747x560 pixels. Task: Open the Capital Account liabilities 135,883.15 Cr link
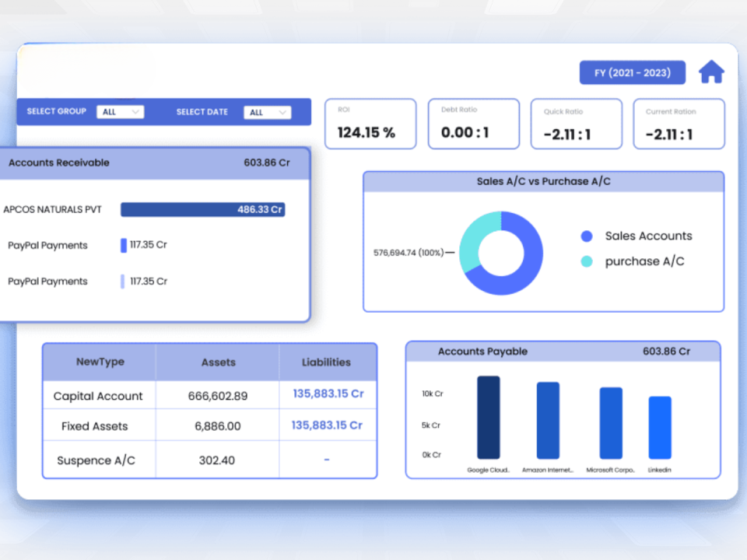pyautogui.click(x=328, y=394)
